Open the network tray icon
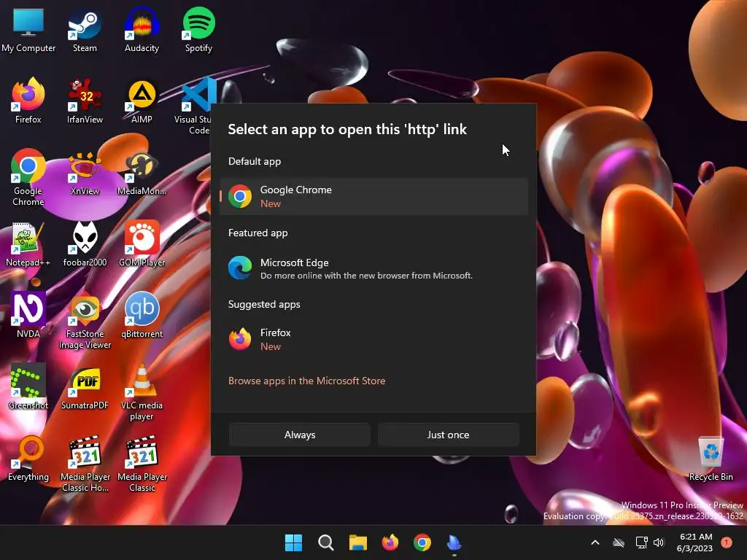Screen dimensions: 747x560 tap(642, 542)
